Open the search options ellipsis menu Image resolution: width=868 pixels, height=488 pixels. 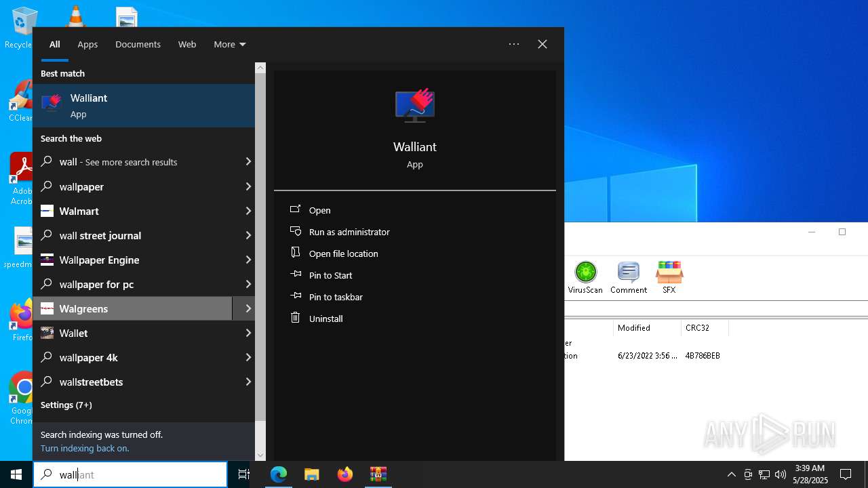pos(514,44)
